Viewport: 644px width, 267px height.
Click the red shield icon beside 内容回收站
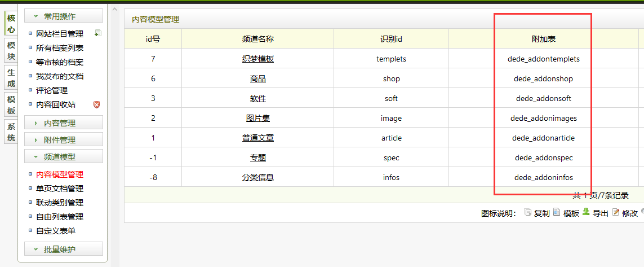96,104
